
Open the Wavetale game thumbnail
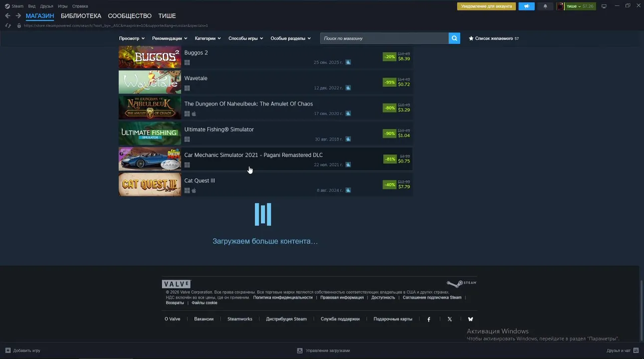[x=150, y=82]
